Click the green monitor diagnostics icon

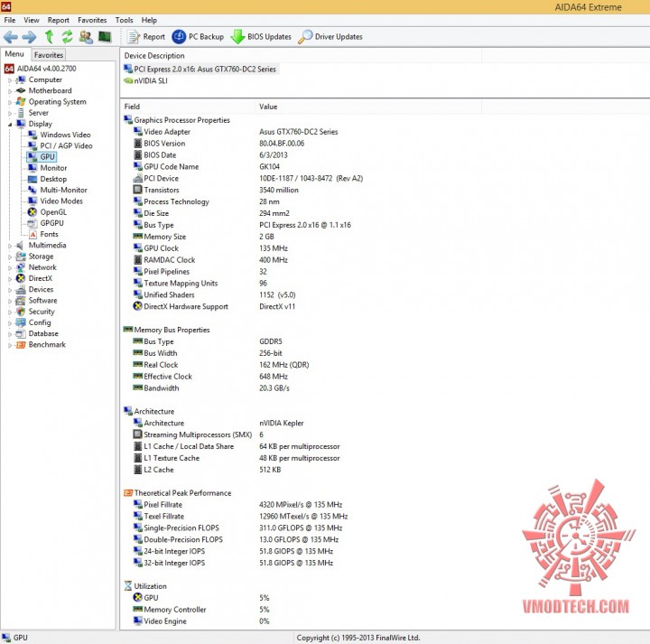(x=105, y=37)
